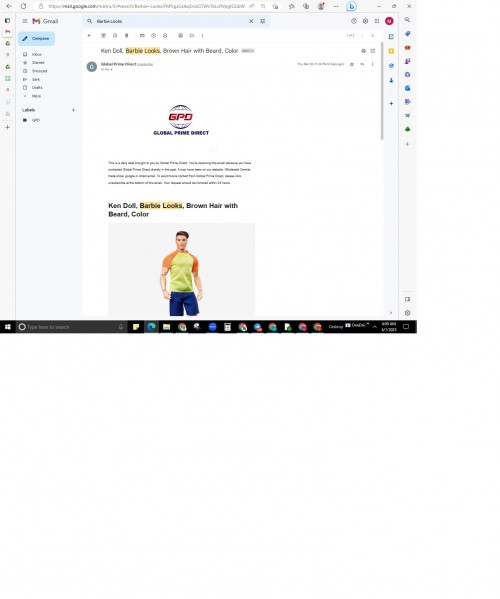Show newer message arrow
Screen dimensions: 500x599
point(362,36)
